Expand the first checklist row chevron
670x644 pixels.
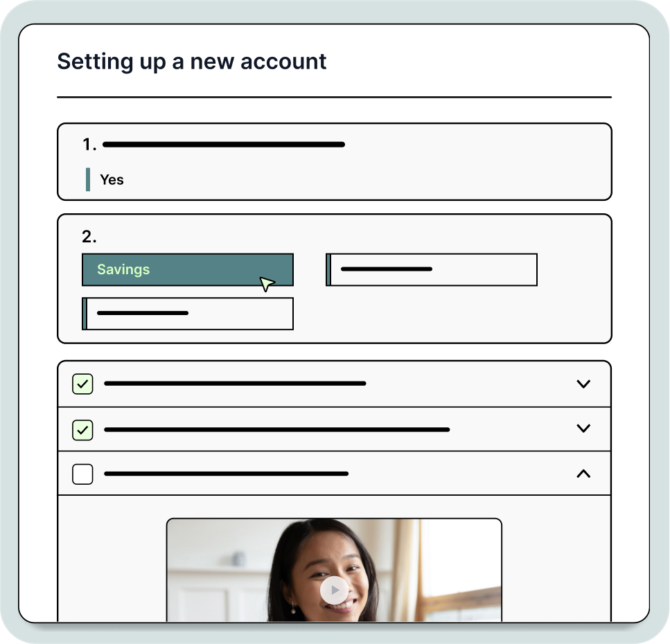pos(583,384)
